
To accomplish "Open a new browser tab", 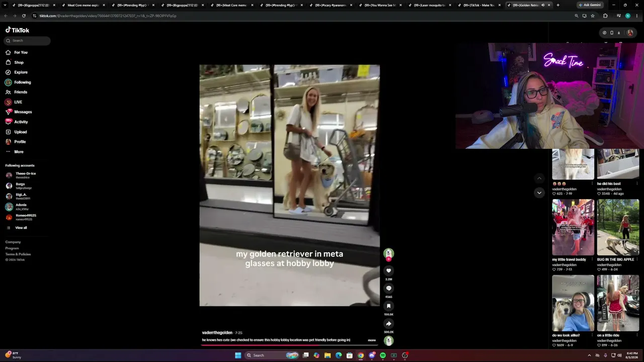I will tap(558, 5).
